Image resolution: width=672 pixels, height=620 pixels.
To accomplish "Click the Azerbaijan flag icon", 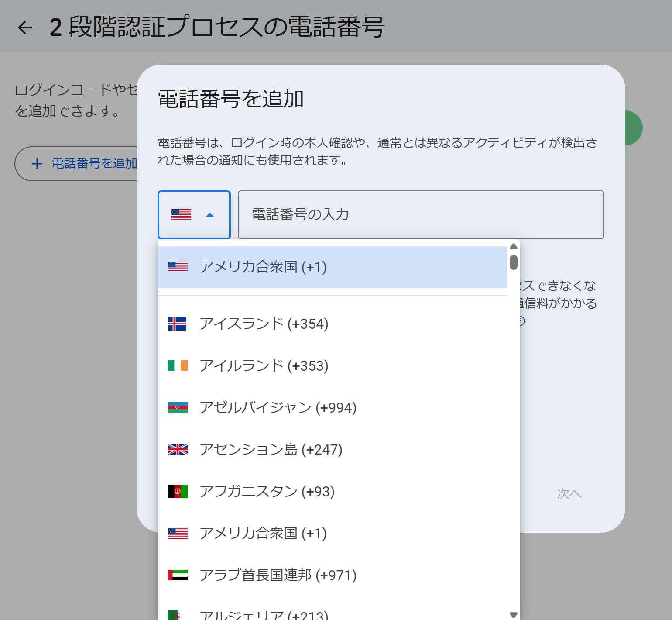I will 177,407.
